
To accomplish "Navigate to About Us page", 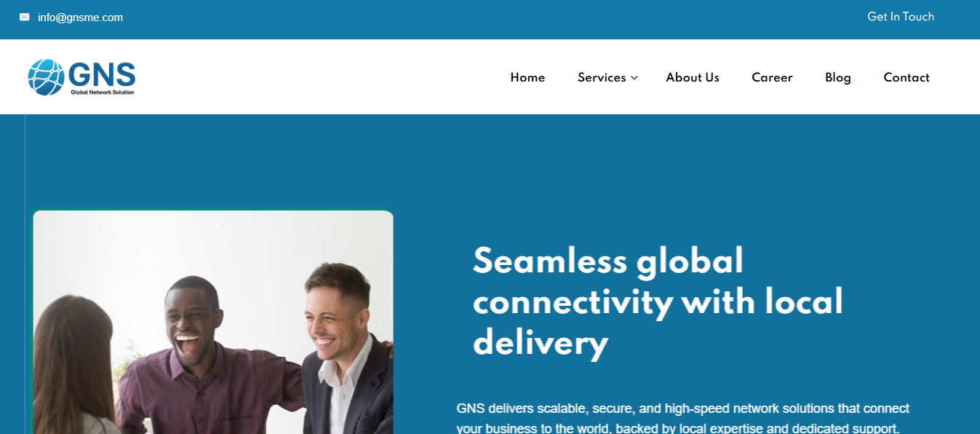I will coord(693,77).
